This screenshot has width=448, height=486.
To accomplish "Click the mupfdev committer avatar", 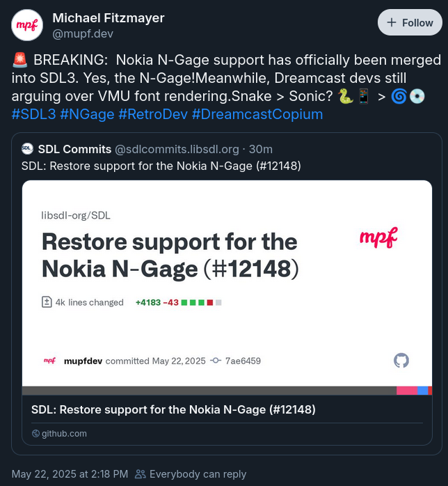I will tap(49, 361).
